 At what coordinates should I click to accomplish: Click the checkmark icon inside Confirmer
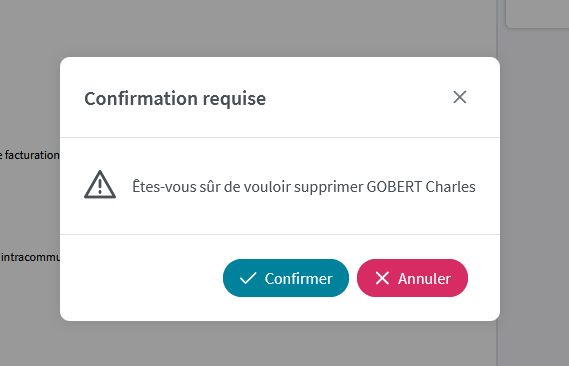[248, 278]
